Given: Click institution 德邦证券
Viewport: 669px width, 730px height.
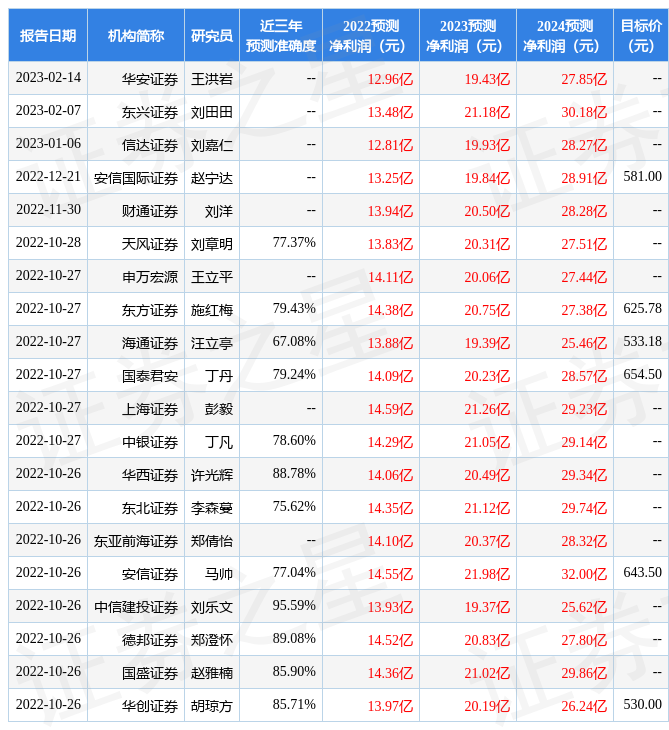Looking at the screenshot, I should point(150,641).
